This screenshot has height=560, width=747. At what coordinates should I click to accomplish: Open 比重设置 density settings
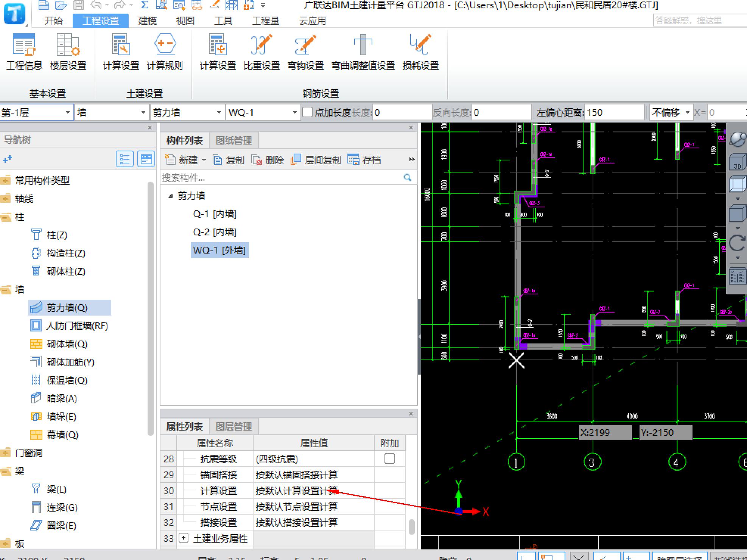262,51
